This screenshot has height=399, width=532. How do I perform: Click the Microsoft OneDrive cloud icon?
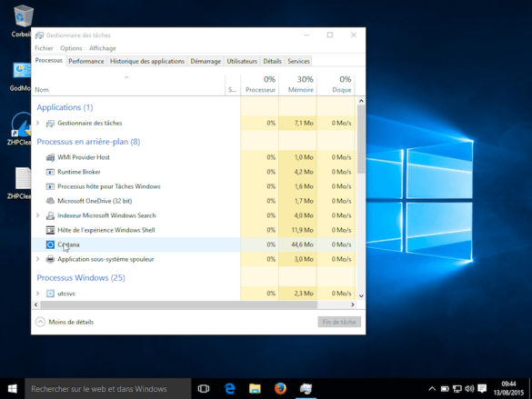[x=50, y=201]
